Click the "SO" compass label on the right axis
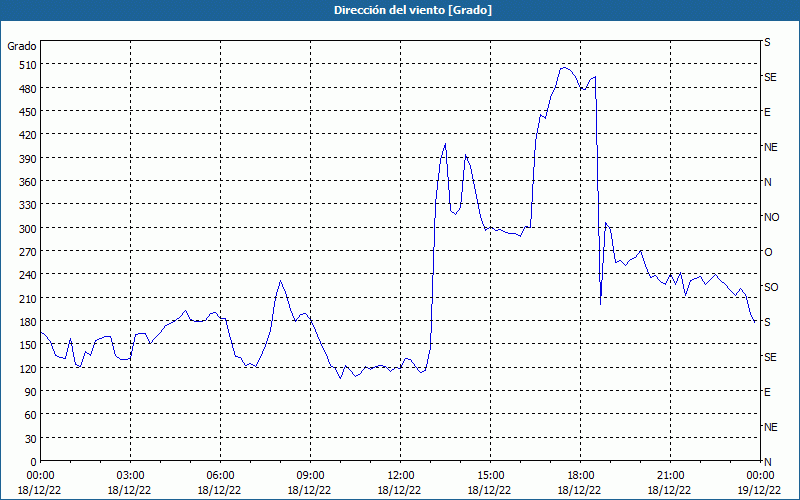This screenshot has height=500, width=800. (x=771, y=287)
